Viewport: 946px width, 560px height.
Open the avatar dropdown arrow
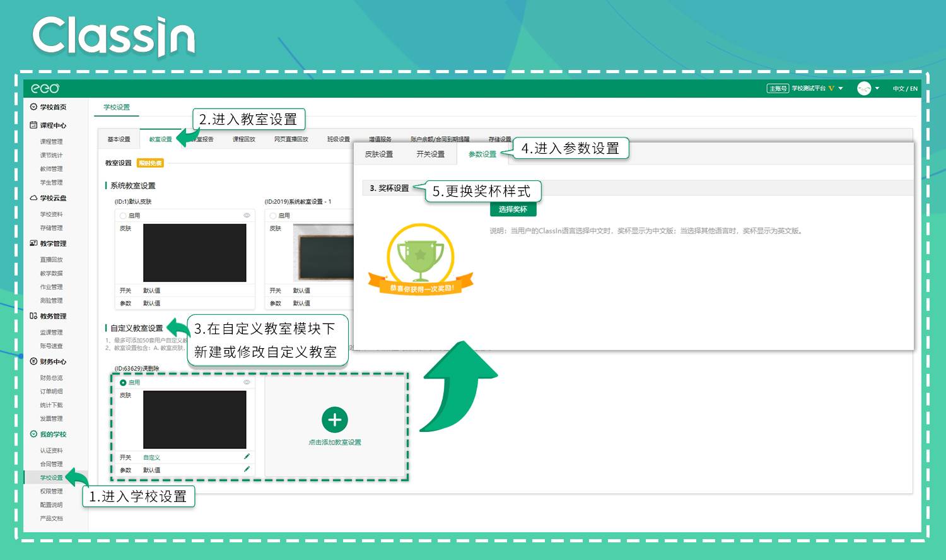(877, 88)
